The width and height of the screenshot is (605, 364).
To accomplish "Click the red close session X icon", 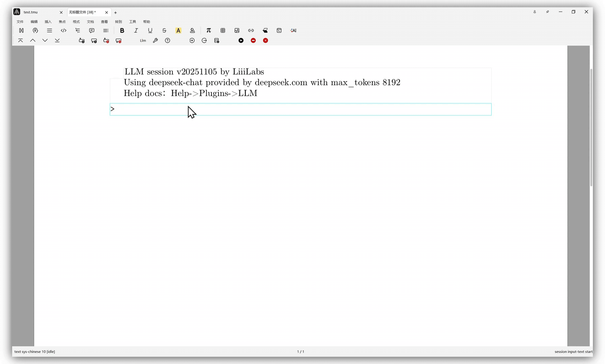I will [266, 40].
